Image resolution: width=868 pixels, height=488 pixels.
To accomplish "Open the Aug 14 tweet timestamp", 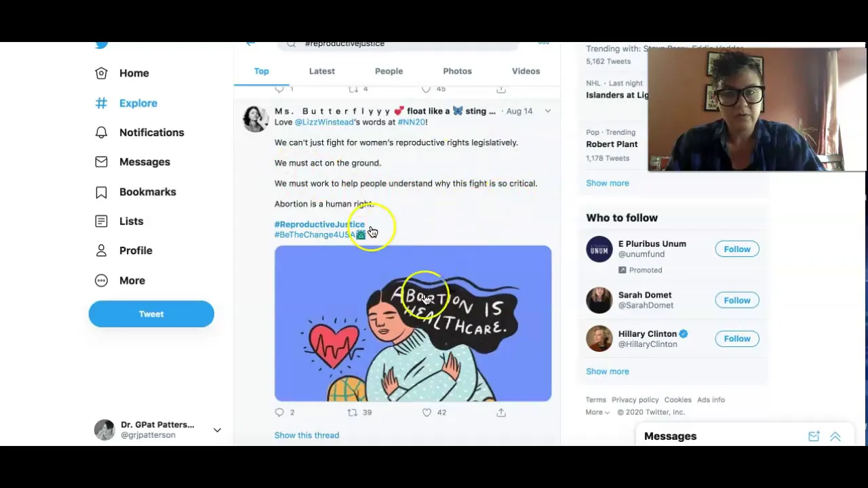I will (519, 111).
